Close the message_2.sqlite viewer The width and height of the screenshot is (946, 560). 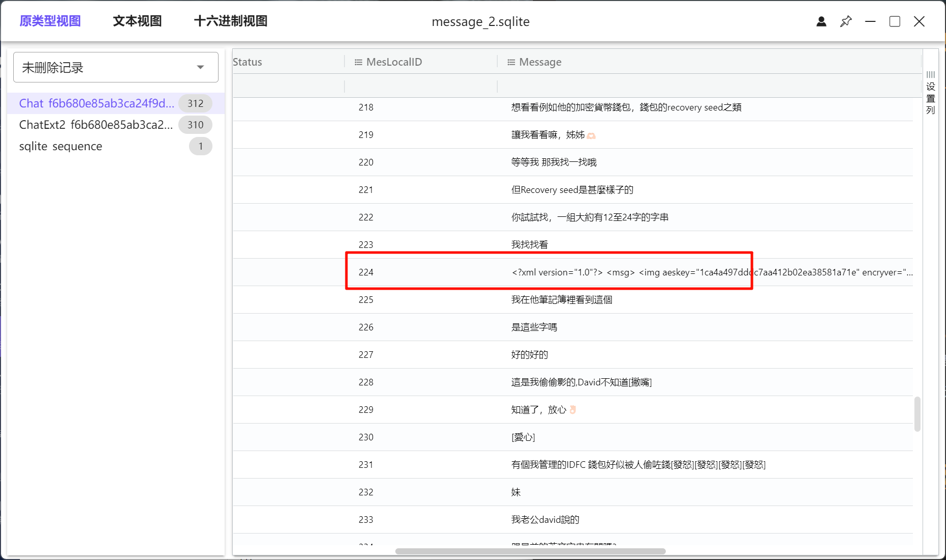(919, 21)
